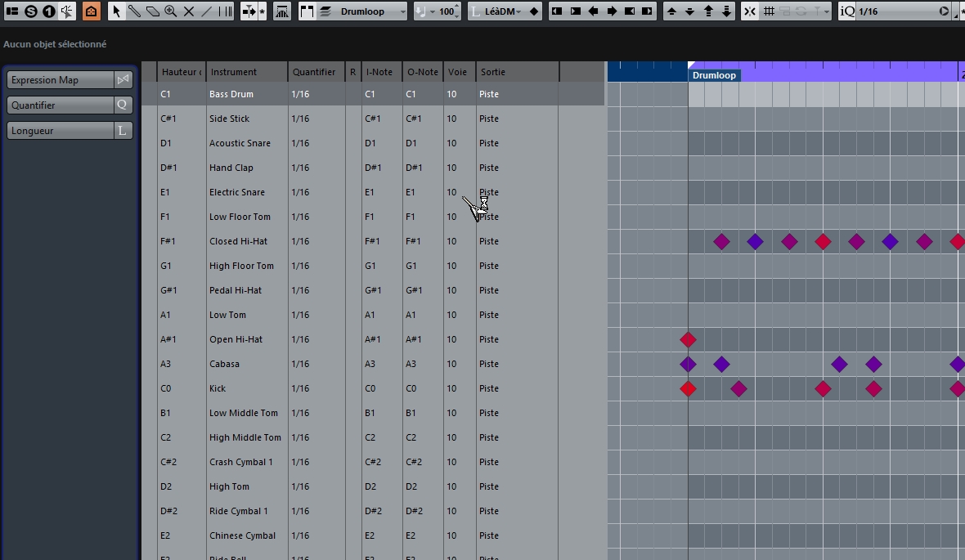Activate the Zoom tool
Image resolution: width=965 pixels, height=560 pixels.
coord(173,11)
